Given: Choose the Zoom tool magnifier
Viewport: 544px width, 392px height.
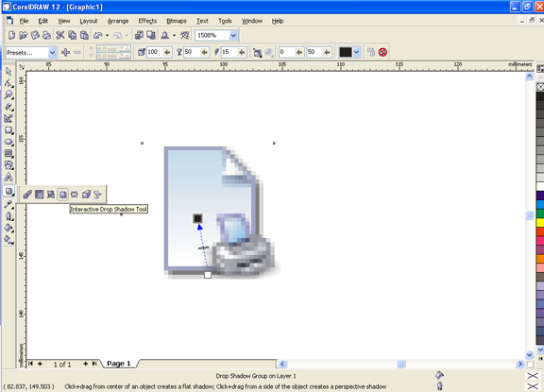Looking at the screenshot, I should pyautogui.click(x=8, y=95).
